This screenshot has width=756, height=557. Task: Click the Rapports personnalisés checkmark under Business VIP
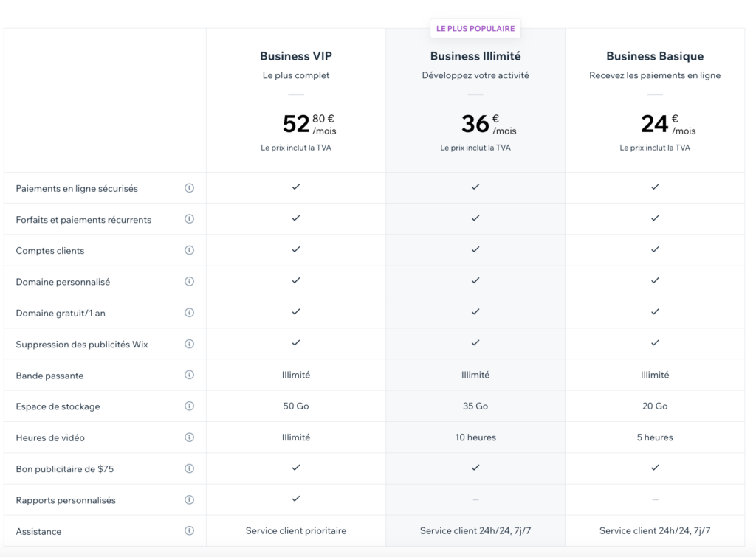296,499
